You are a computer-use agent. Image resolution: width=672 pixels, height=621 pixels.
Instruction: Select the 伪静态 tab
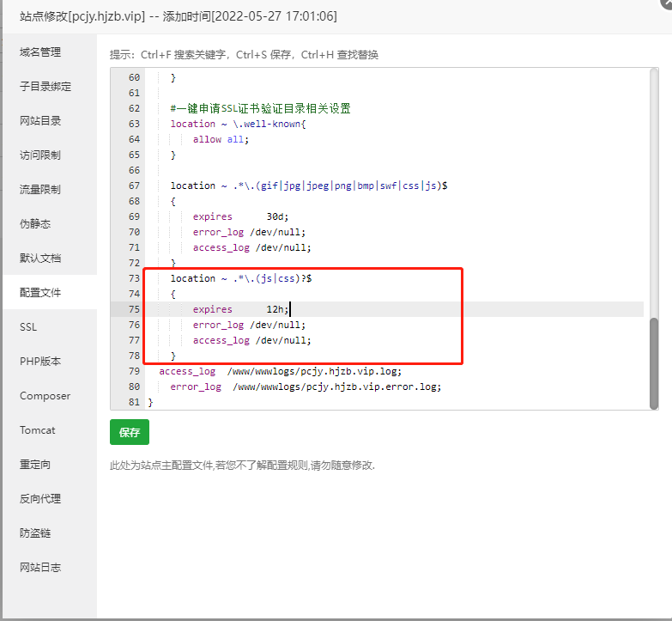point(35,223)
